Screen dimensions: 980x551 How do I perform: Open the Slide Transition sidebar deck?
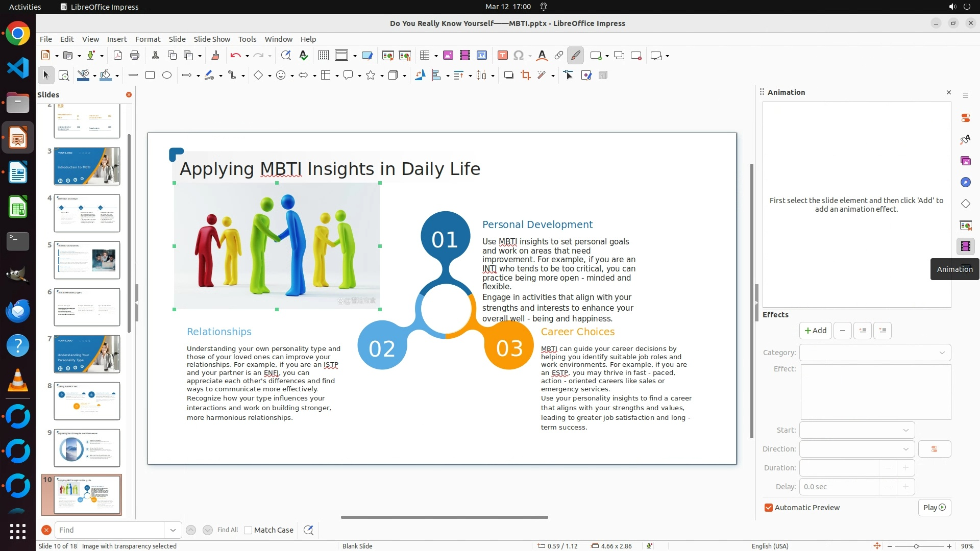tap(965, 225)
